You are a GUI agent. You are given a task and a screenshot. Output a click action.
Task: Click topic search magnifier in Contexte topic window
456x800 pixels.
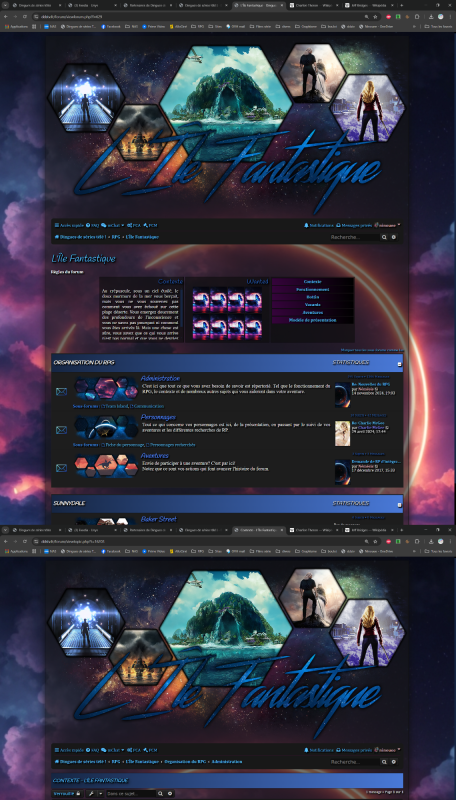point(161,793)
